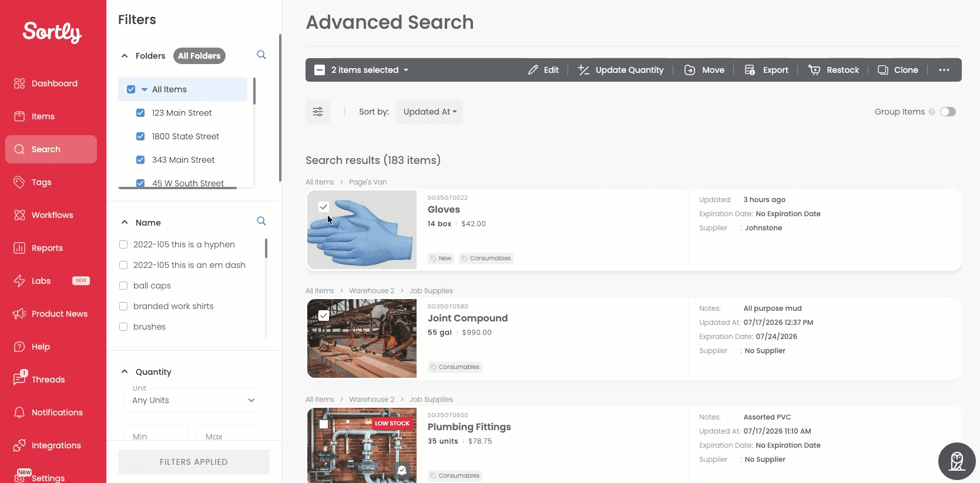The width and height of the screenshot is (980, 483).
Task: Click Move in the action bar
Action: click(704, 70)
